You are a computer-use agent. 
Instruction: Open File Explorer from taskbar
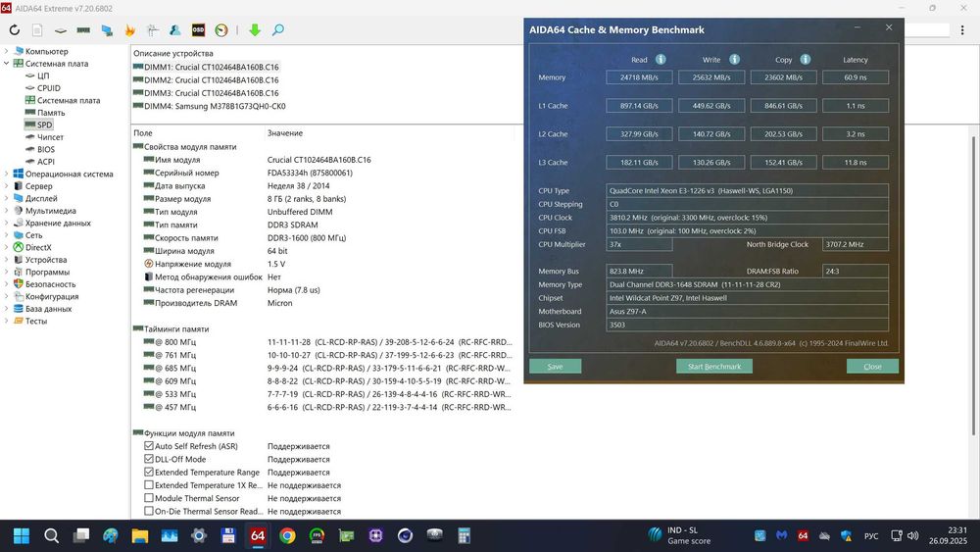[x=139, y=535]
